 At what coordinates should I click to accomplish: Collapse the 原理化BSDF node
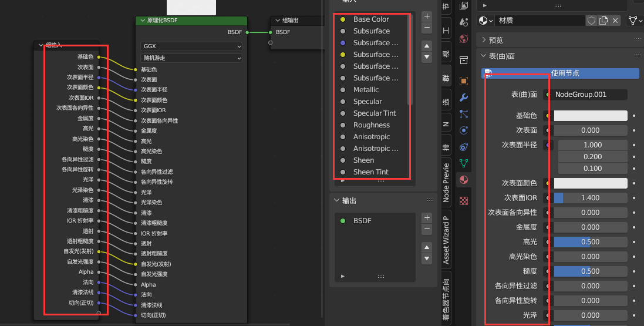(143, 21)
